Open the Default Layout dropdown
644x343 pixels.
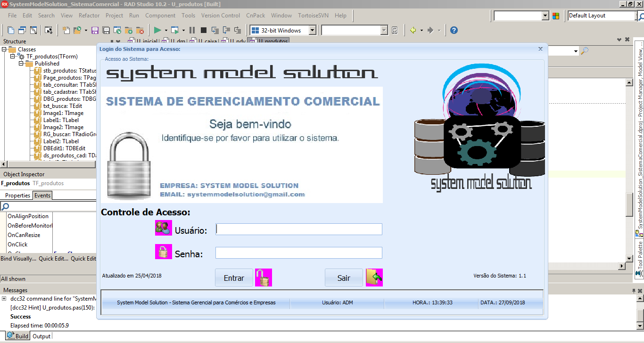(602, 16)
